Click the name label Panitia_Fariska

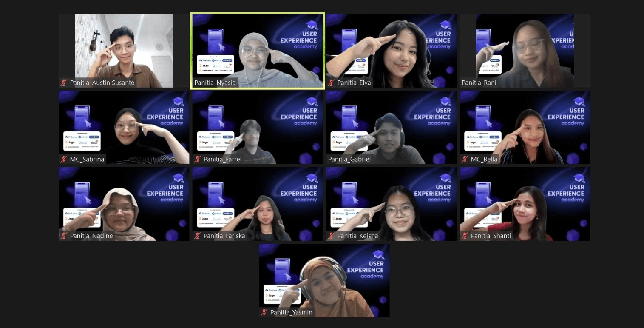[x=224, y=236]
